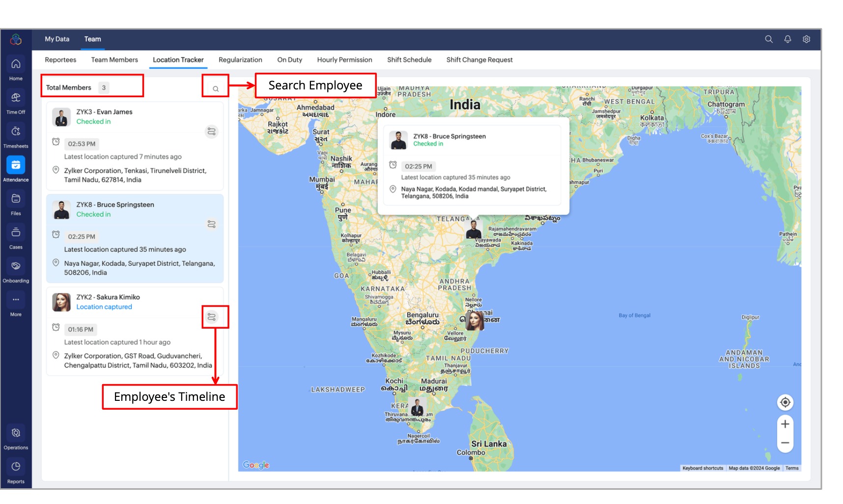Screen dimensions: 843x504
Task: Click the Google logo on the map
Action: click(256, 465)
